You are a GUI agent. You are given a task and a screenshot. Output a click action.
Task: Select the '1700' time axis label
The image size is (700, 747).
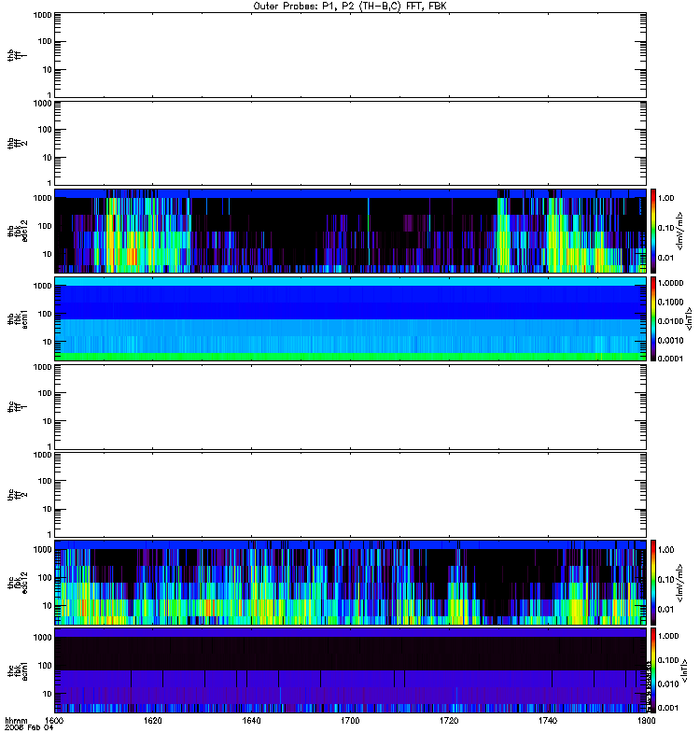click(350, 720)
